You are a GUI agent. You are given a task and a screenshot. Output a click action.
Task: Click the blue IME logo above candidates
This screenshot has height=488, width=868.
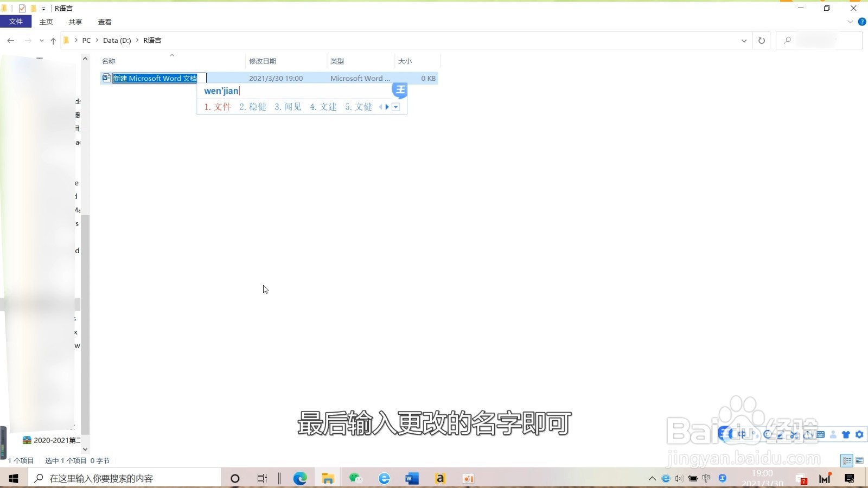(400, 89)
